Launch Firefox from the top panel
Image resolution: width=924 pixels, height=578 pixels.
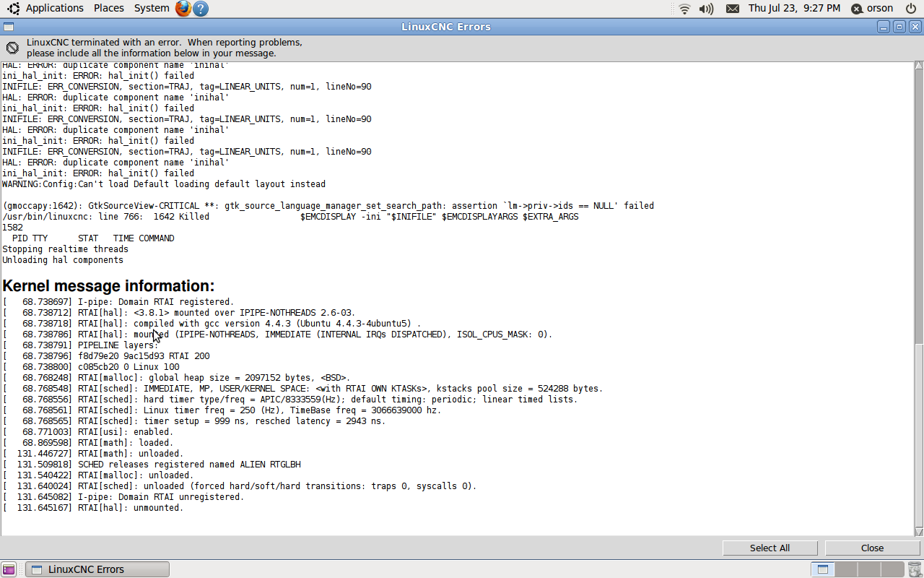[x=183, y=9]
